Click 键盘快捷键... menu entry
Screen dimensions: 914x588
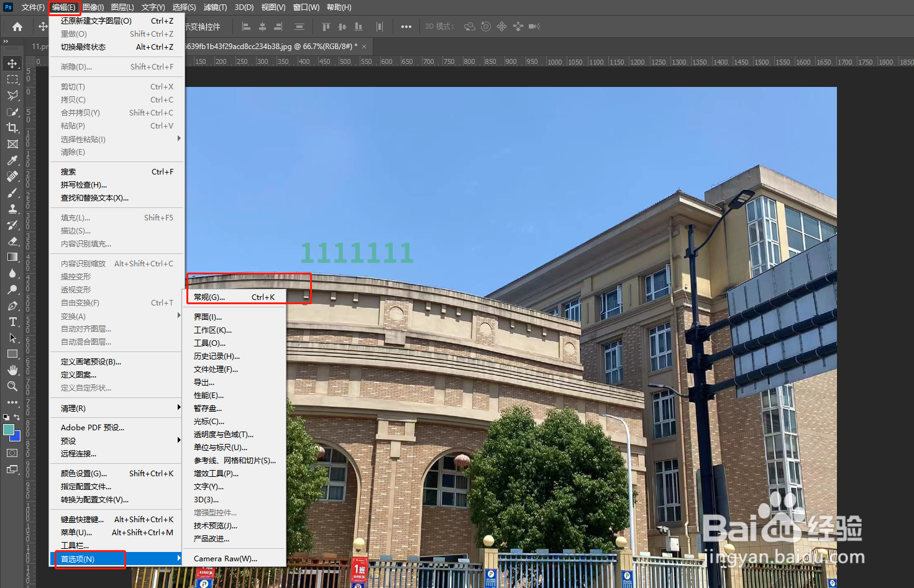(x=117, y=519)
